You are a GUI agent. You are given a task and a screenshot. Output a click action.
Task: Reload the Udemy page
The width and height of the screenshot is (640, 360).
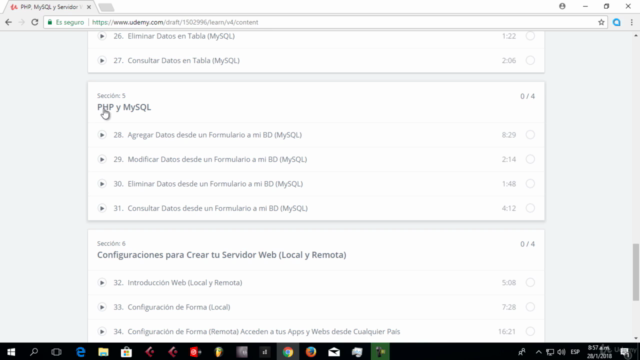click(x=35, y=22)
